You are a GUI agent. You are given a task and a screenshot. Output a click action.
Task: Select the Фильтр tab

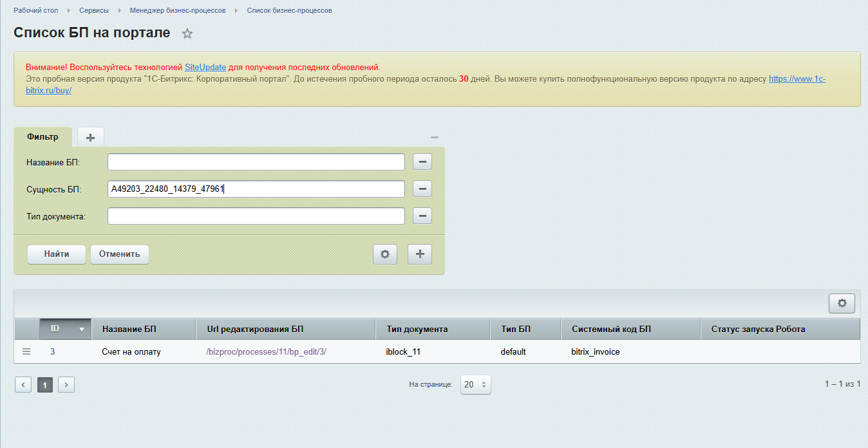pos(42,137)
